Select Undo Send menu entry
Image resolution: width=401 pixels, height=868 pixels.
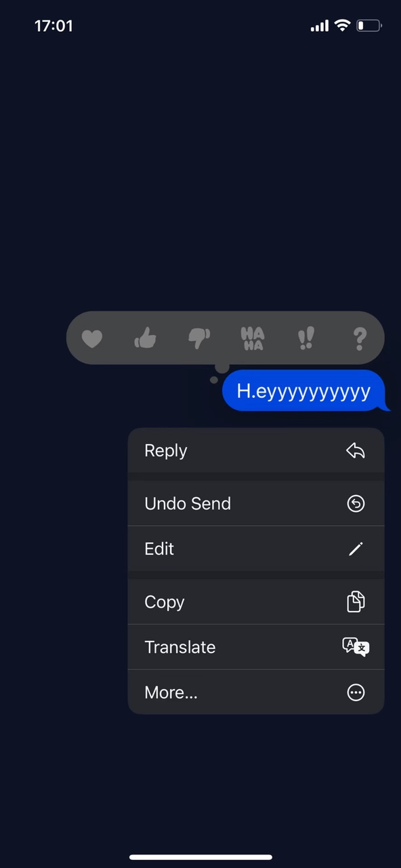[256, 503]
